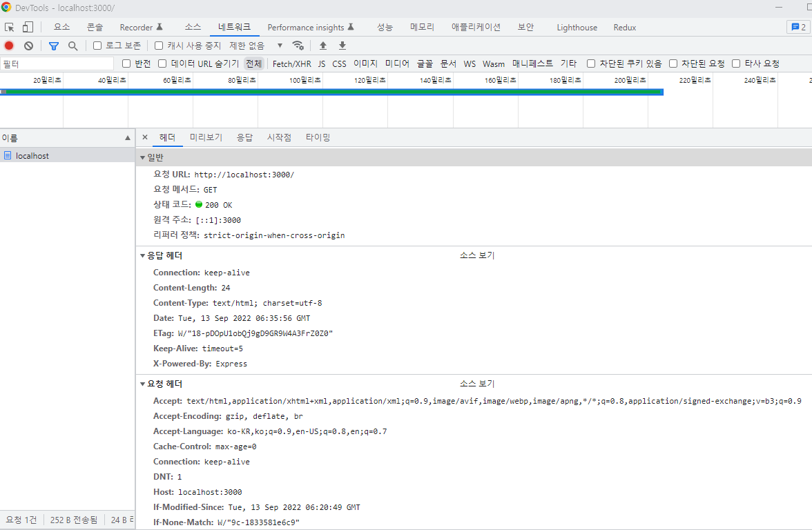
Task: Import HAR file using the up arrow icon
Action: (x=322, y=46)
